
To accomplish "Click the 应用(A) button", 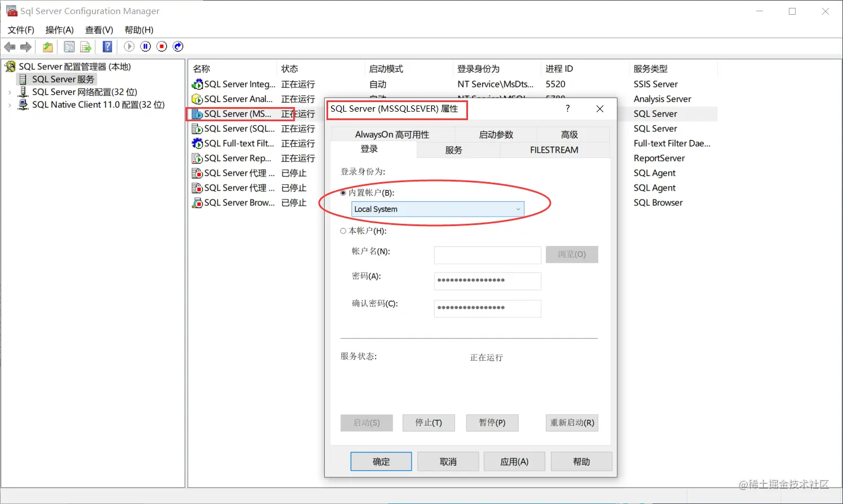I will 514,462.
